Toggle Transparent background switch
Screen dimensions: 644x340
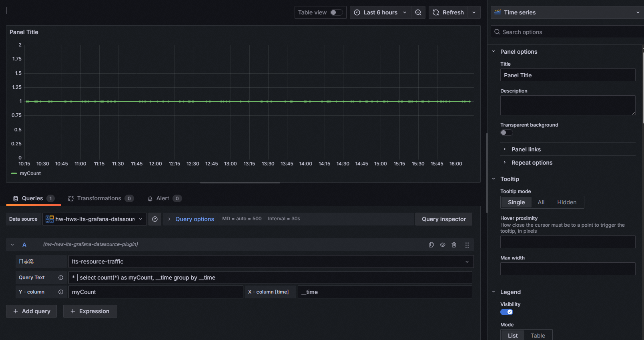pyautogui.click(x=506, y=133)
